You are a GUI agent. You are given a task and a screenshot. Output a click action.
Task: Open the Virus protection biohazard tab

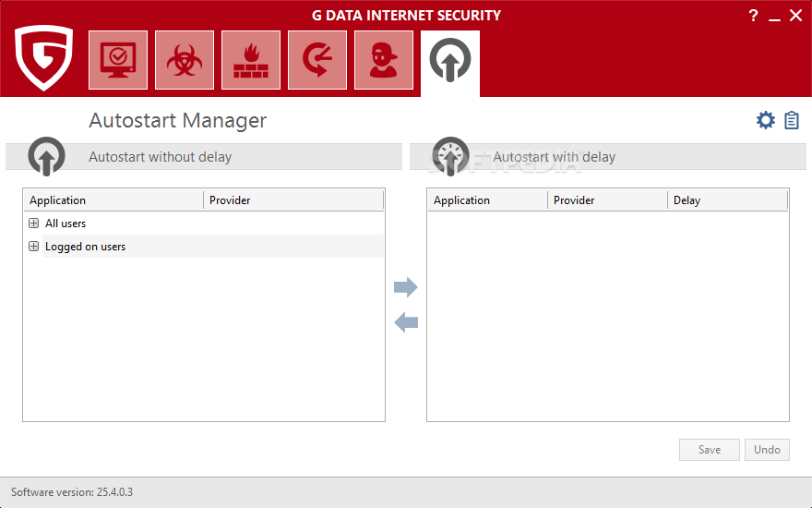185,60
